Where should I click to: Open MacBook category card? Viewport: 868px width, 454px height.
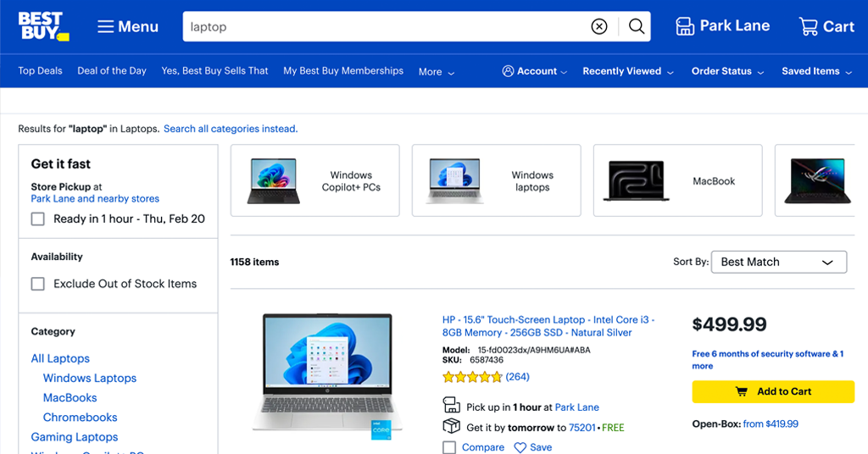[677, 180]
